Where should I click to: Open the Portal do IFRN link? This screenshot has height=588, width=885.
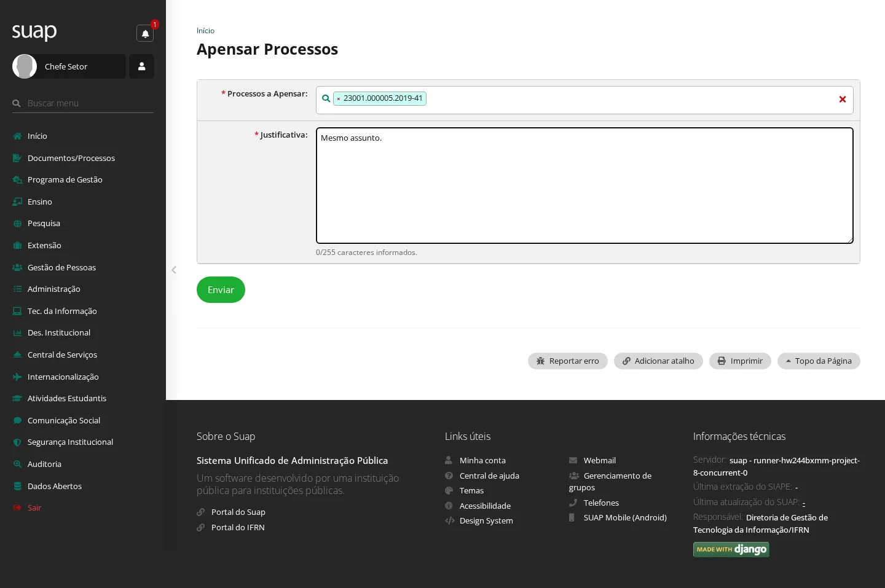pyautogui.click(x=238, y=527)
